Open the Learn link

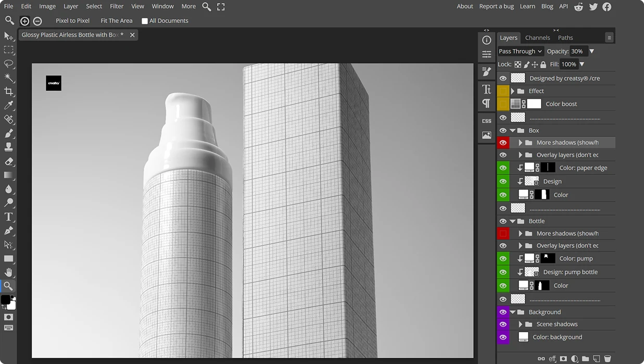[x=527, y=6]
